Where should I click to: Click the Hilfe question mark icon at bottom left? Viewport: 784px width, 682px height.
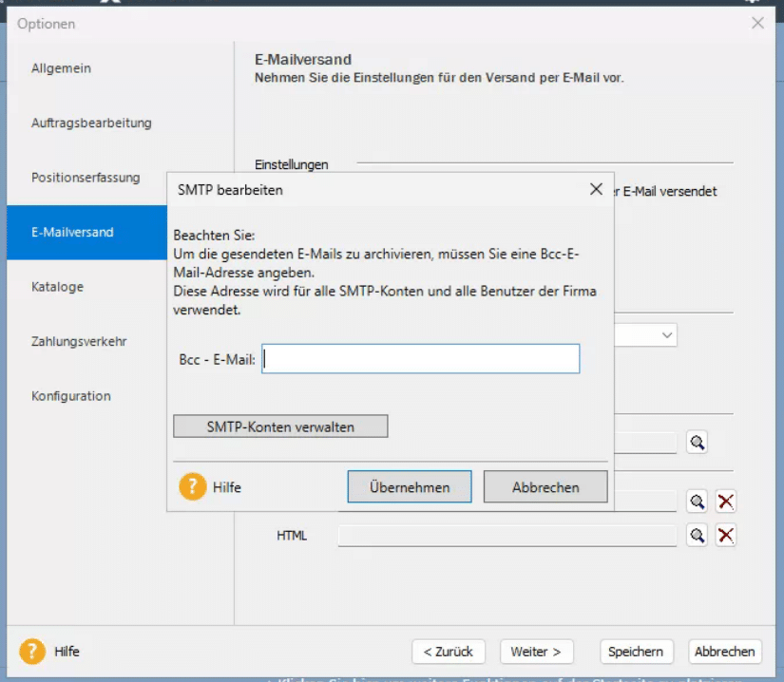(32, 652)
